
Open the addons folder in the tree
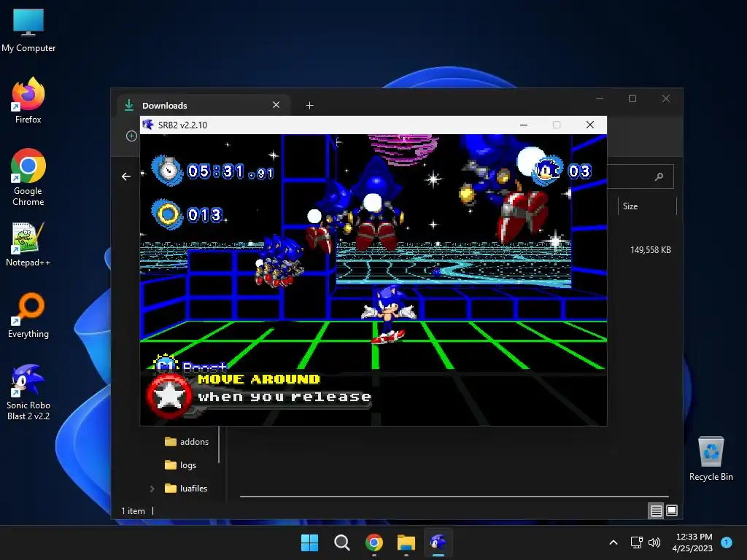pyautogui.click(x=187, y=442)
